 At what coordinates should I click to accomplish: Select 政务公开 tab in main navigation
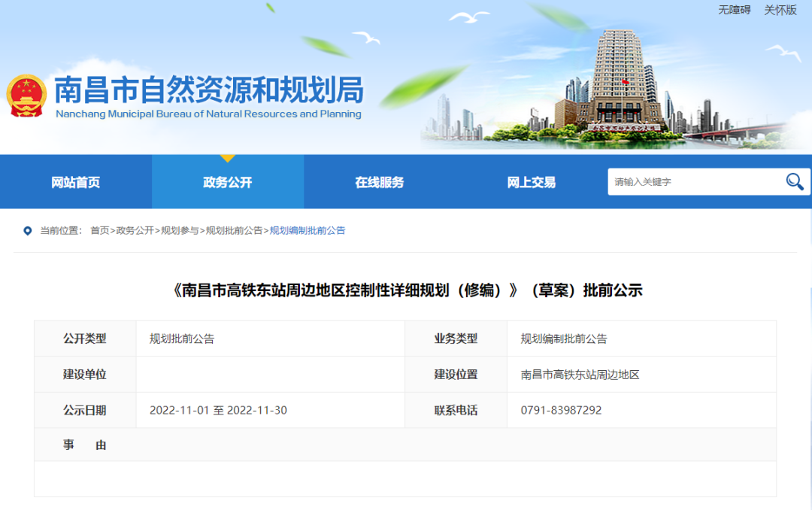[x=228, y=182]
